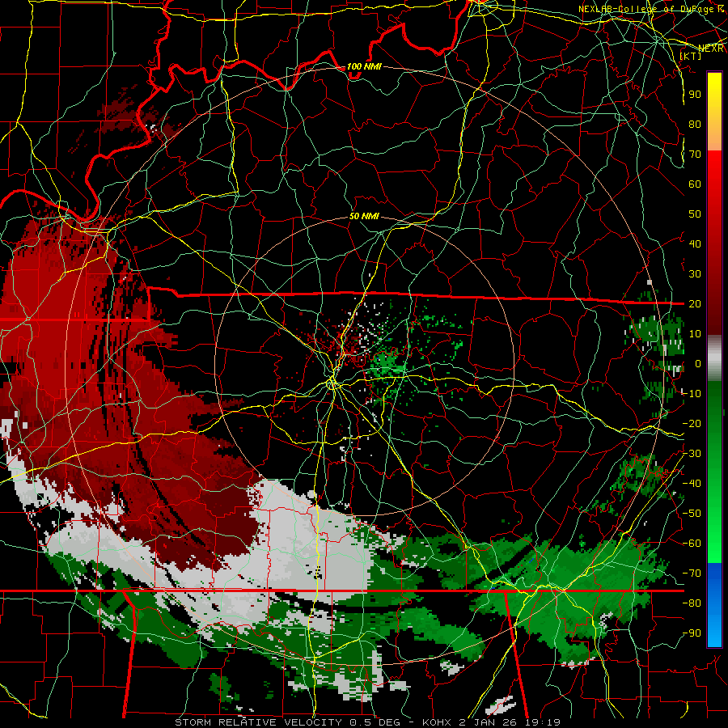Click the 60 value on the velocity scale

pyautogui.click(x=695, y=184)
